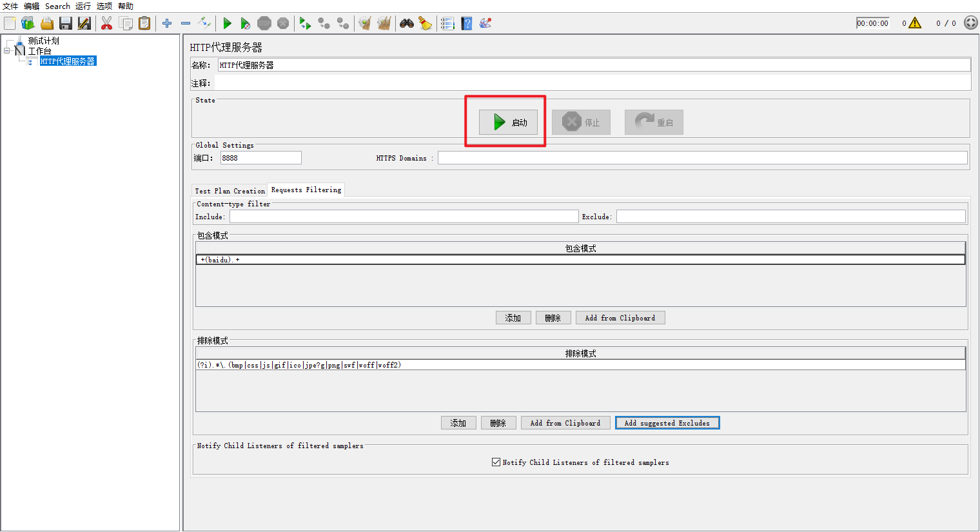
Task: Click the Clear All double broom icon
Action: (x=384, y=23)
